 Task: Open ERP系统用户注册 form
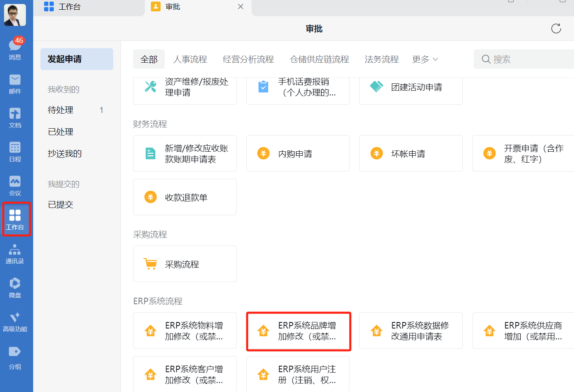298,374
